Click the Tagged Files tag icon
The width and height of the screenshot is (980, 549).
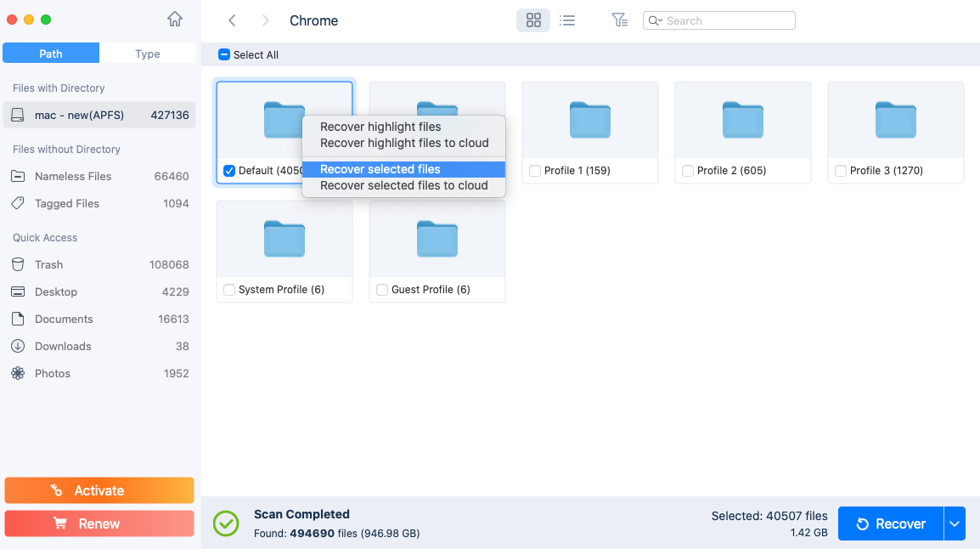coord(18,203)
